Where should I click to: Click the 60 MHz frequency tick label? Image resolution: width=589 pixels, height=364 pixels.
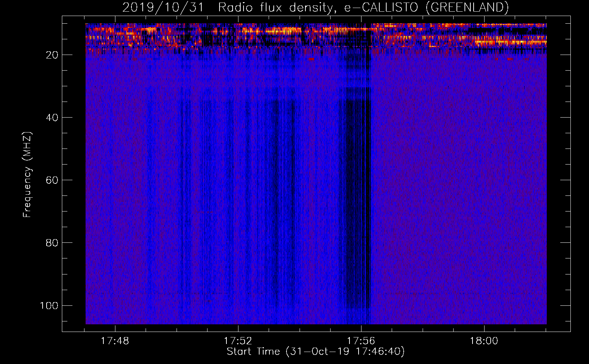click(x=52, y=180)
